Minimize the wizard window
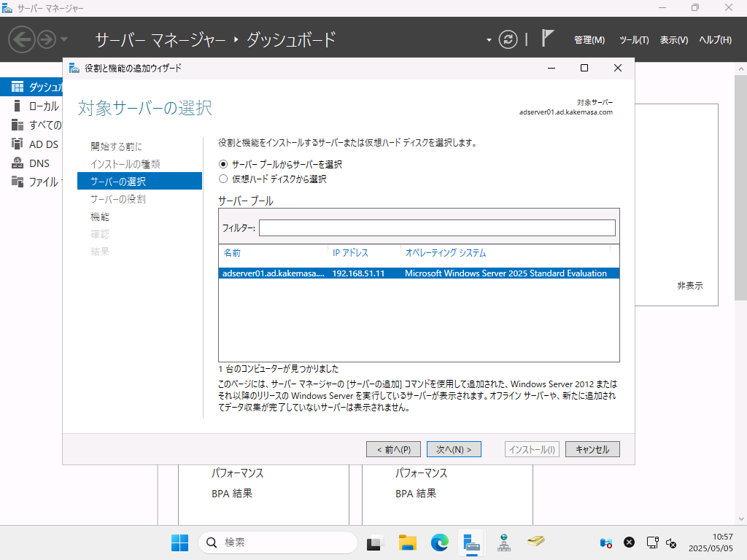 coord(551,68)
